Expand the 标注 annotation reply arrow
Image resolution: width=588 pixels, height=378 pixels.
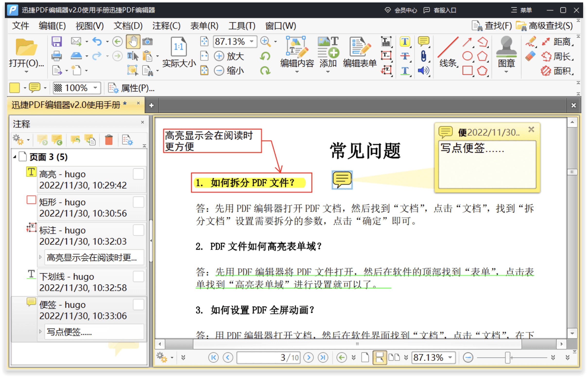[x=40, y=257]
